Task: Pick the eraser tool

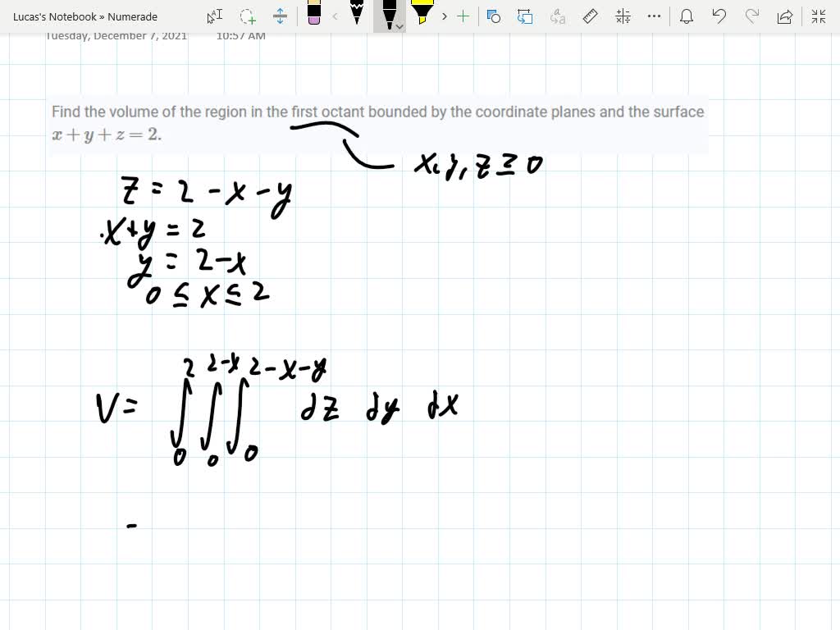Action: point(313,14)
